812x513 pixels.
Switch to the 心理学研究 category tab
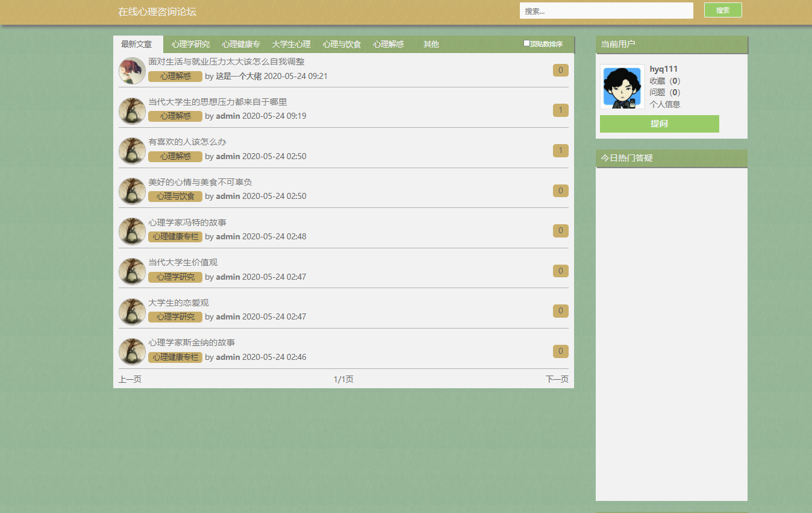tap(190, 43)
